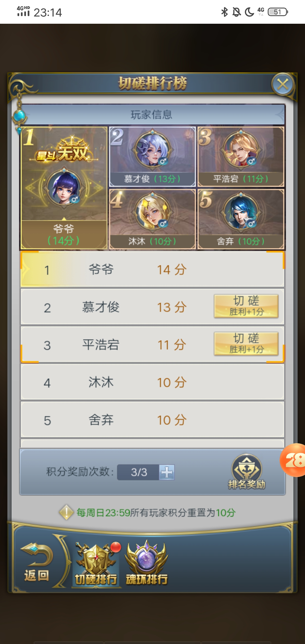The height and width of the screenshot is (644, 305).
Task: Switch to the 魂环排行 tab
Action: point(147,563)
